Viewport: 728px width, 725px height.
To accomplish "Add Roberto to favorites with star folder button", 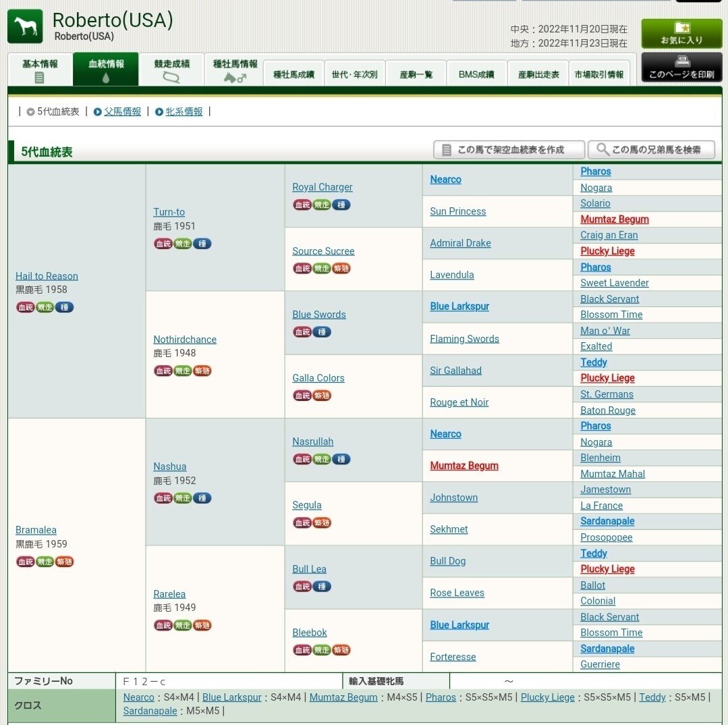I will pyautogui.click(x=681, y=34).
